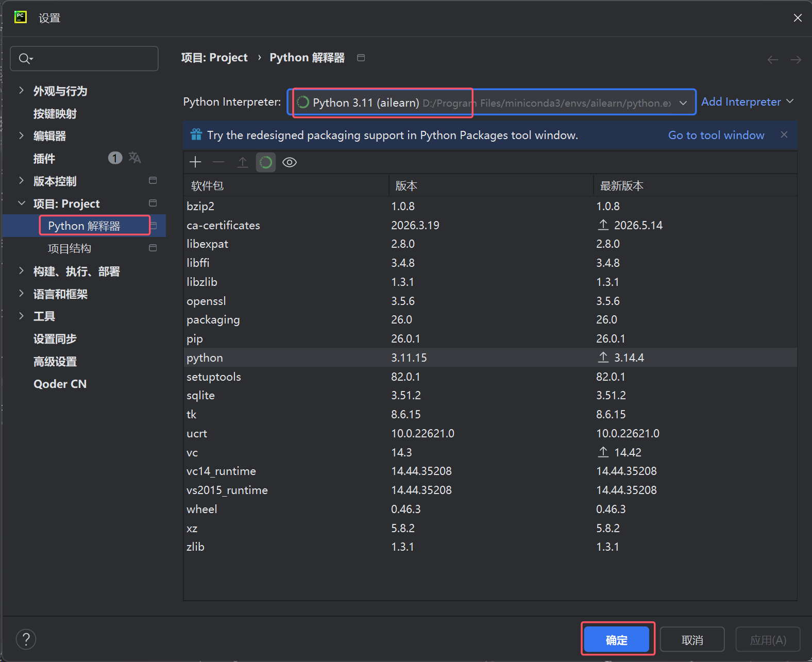Expand the 编辑器 section
812x662 pixels.
coord(21,135)
